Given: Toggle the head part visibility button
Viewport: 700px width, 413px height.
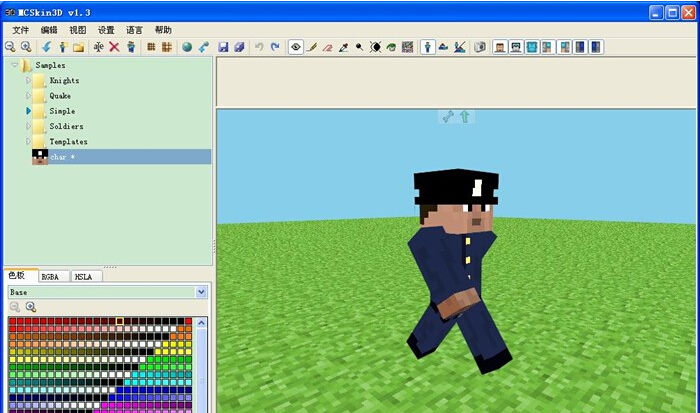Looking at the screenshot, I should tap(500, 47).
